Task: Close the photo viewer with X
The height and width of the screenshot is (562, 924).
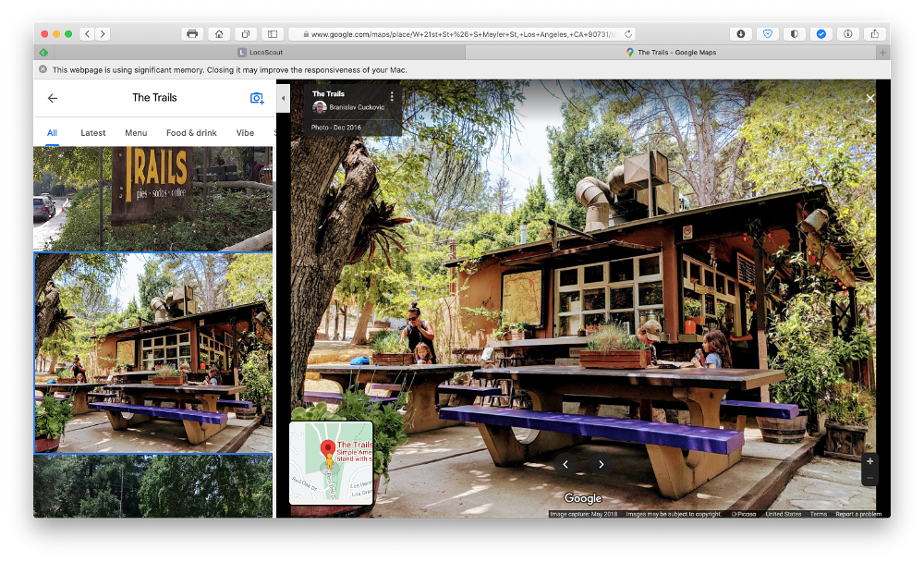Action: click(x=869, y=99)
